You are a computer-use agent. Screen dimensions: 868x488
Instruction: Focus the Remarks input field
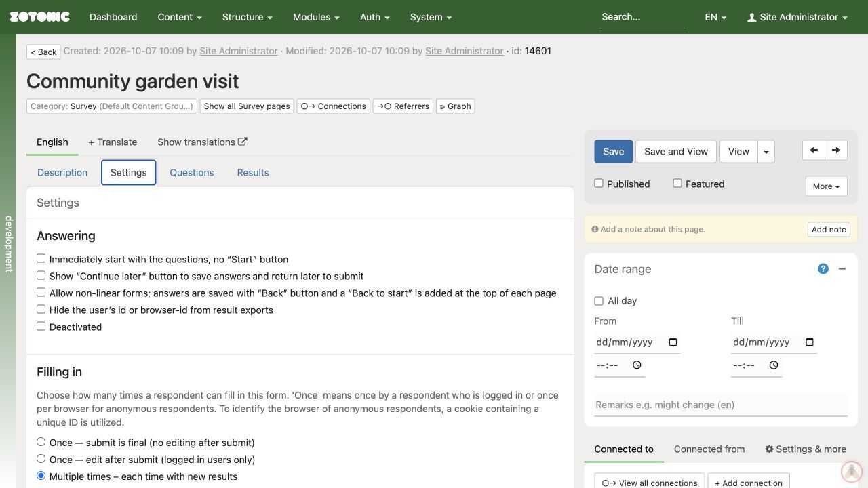click(721, 405)
